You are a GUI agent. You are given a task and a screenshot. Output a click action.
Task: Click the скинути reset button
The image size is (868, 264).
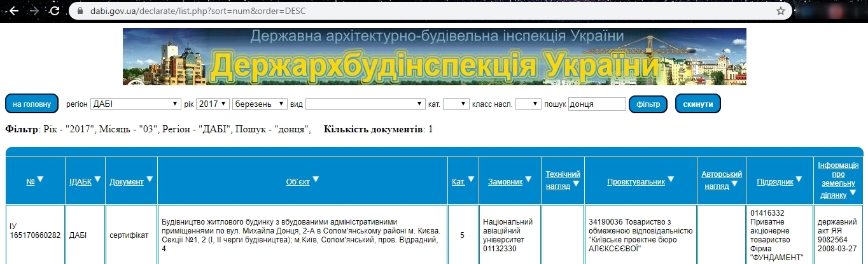(697, 104)
